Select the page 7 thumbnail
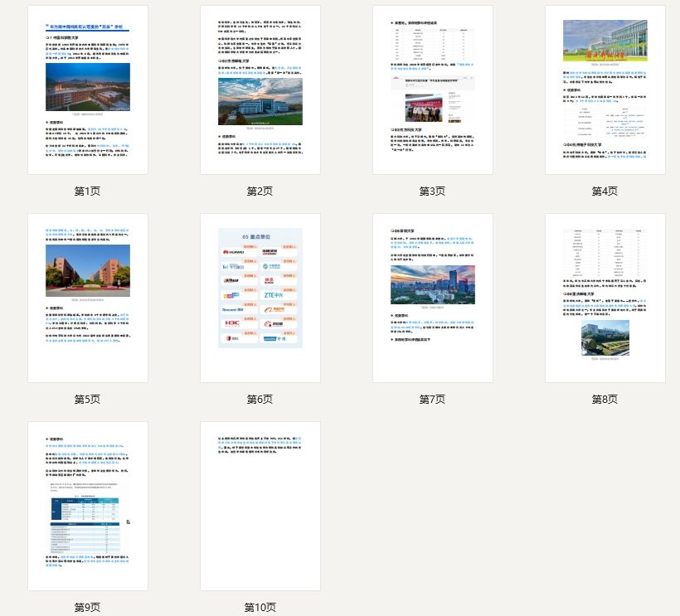Image resolution: width=680 pixels, height=616 pixels. [x=432, y=298]
